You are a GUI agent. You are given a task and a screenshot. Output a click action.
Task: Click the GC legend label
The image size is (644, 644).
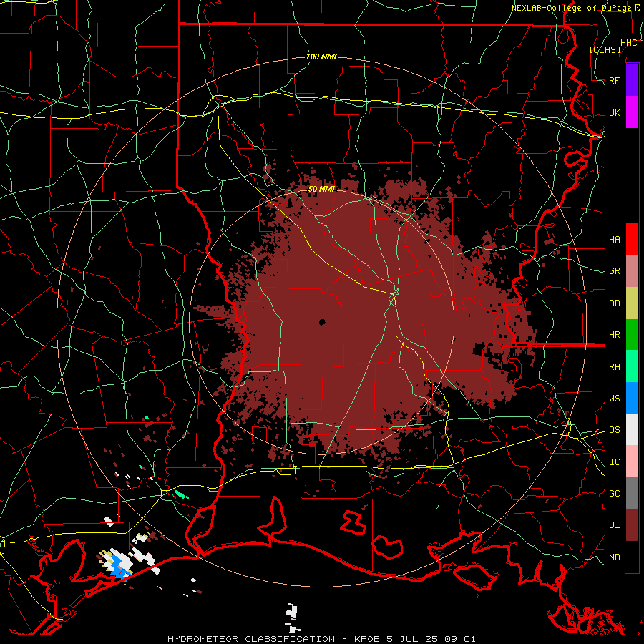pos(615,494)
